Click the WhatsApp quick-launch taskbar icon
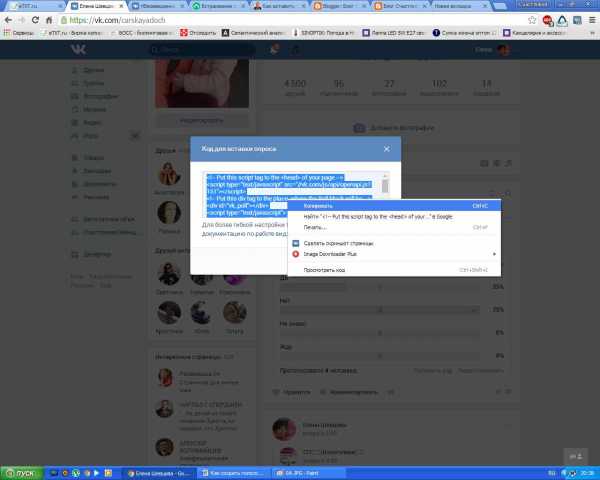 coord(76,474)
